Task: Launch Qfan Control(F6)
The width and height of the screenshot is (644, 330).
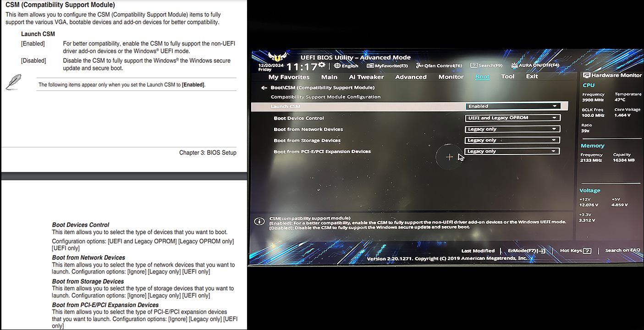Action: click(x=439, y=66)
